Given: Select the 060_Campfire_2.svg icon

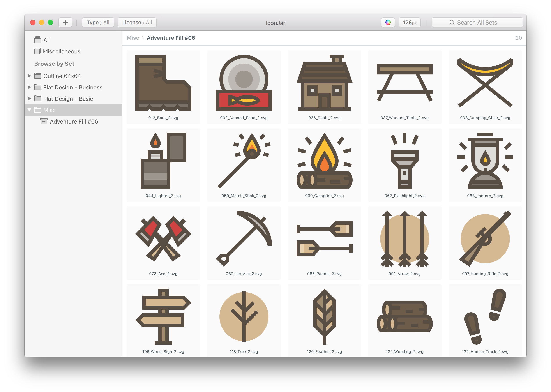Looking at the screenshot, I should (324, 162).
